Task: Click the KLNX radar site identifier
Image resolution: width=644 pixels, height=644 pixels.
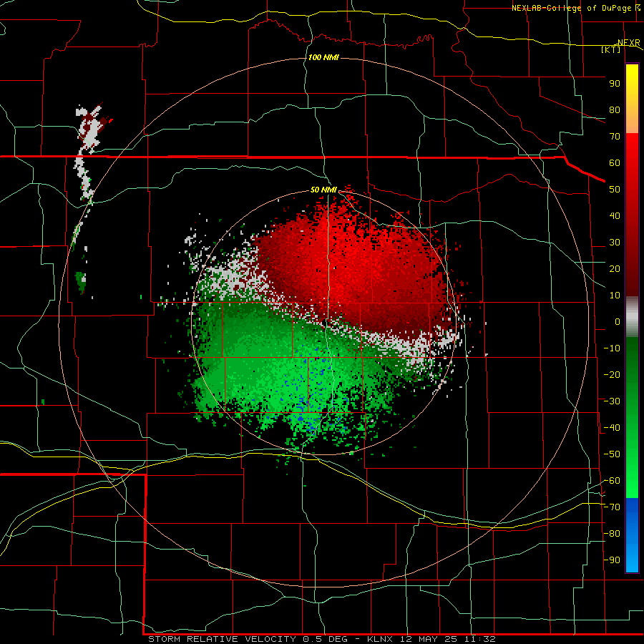Action: coord(380,639)
